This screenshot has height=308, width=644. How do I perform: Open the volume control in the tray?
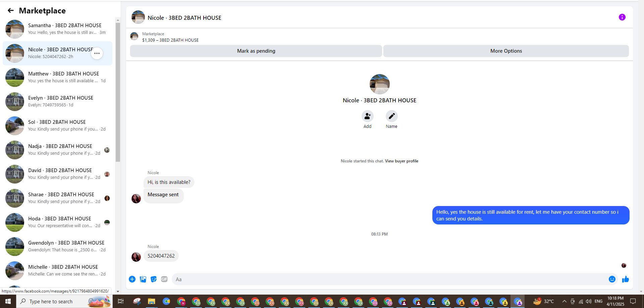(x=589, y=301)
